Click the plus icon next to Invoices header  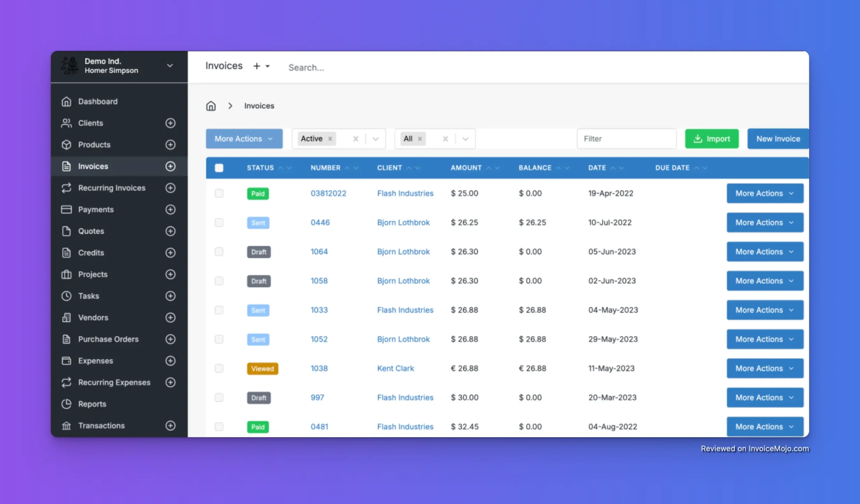click(257, 66)
